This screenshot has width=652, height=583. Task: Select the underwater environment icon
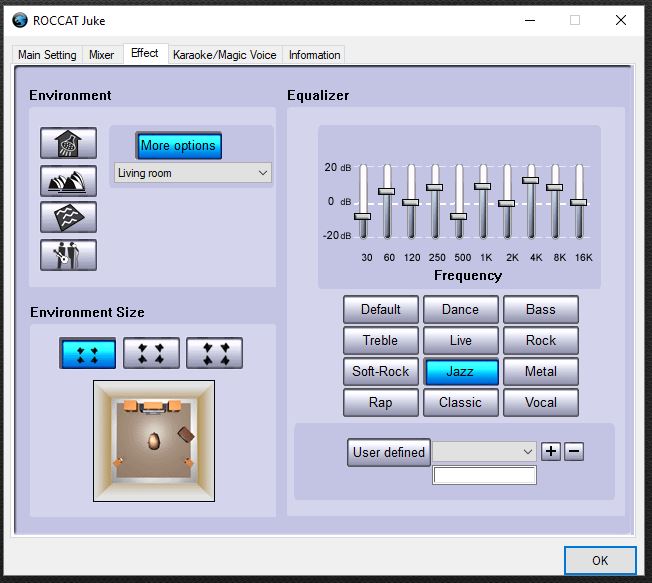click(x=69, y=217)
